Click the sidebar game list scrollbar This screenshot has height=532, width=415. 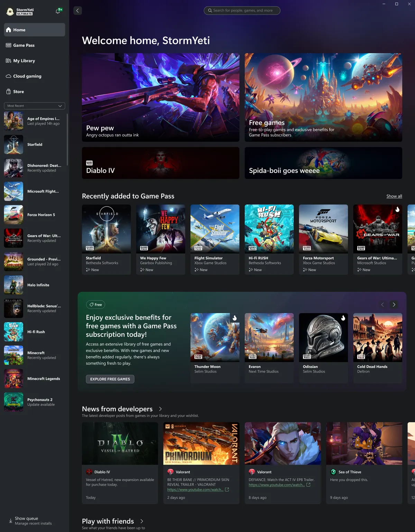(67, 139)
